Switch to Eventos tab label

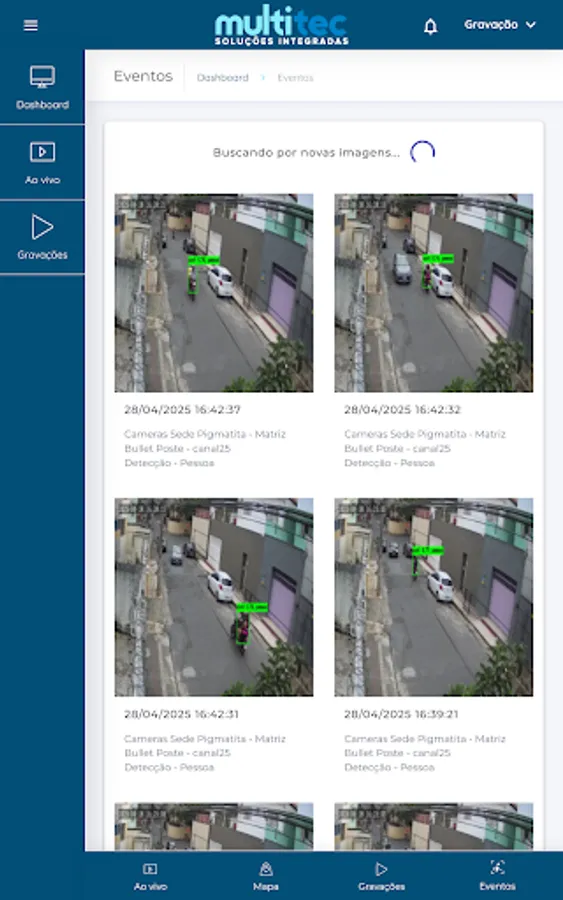coord(498,886)
